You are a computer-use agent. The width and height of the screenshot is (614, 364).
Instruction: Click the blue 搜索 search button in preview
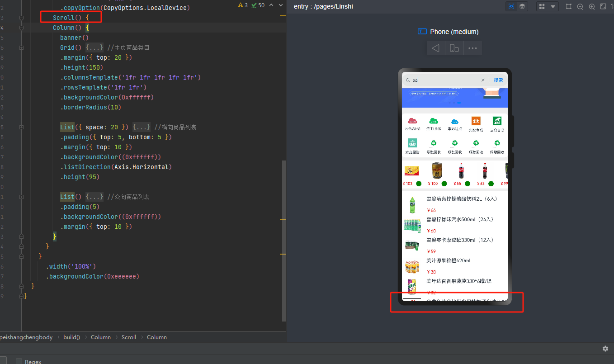pyautogui.click(x=498, y=80)
